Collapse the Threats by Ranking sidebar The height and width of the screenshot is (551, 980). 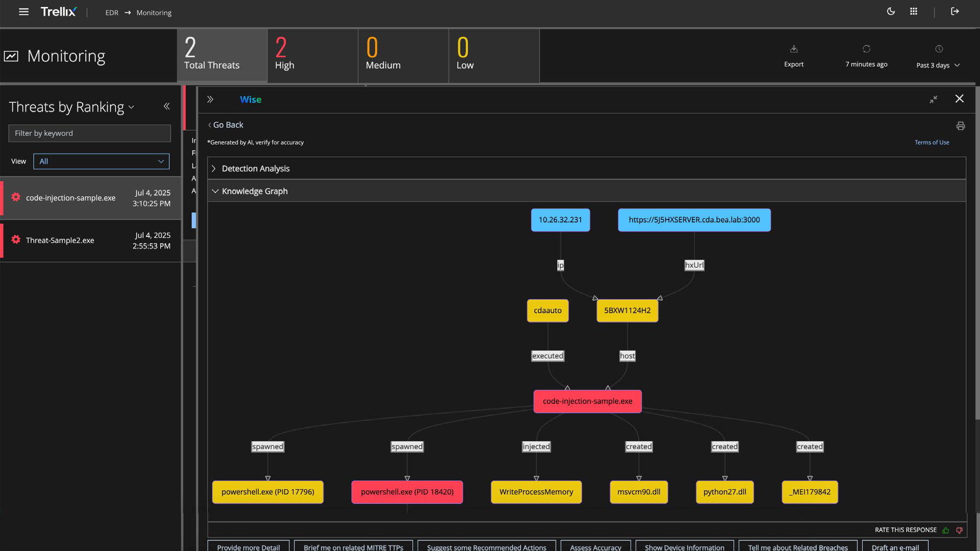(x=167, y=106)
